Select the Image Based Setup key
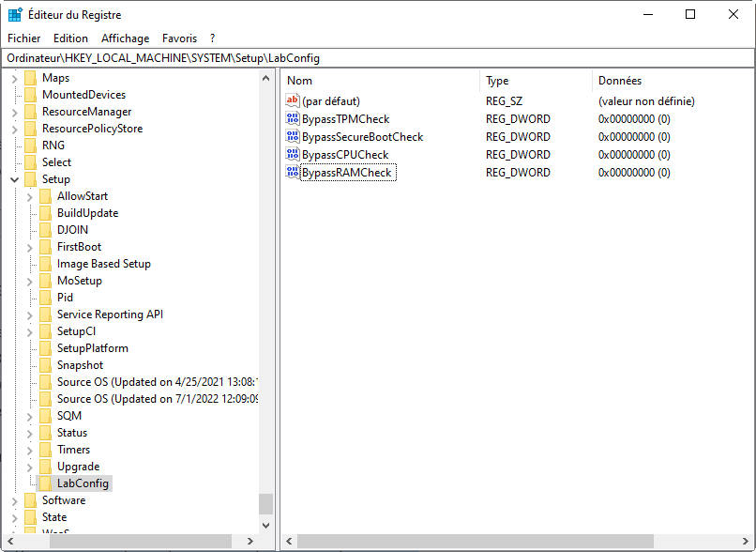 click(x=103, y=264)
